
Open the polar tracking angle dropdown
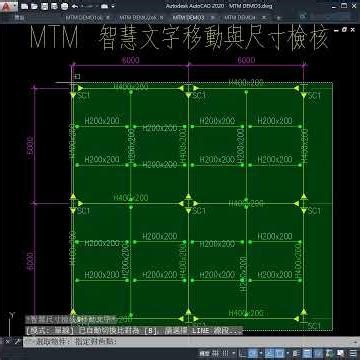tap(261, 354)
